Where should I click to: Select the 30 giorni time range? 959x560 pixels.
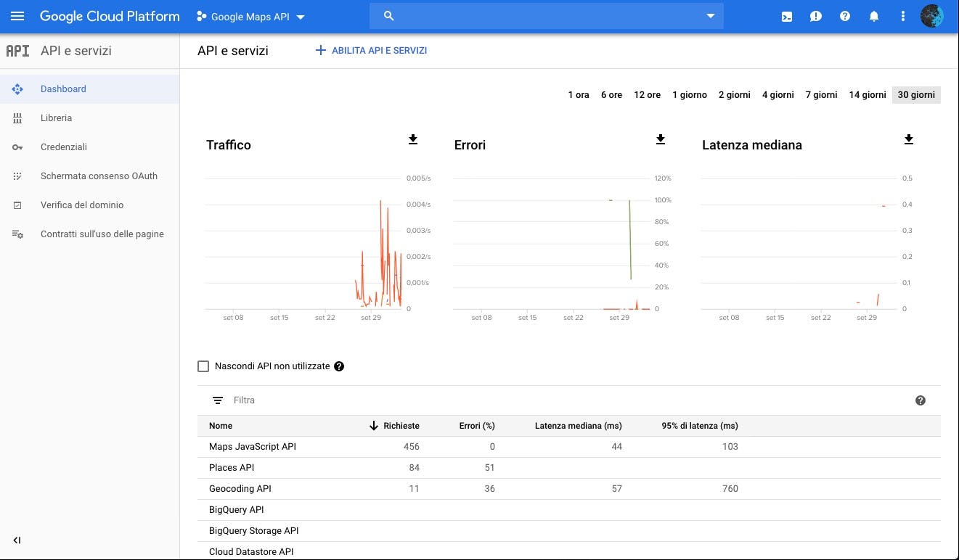(x=915, y=94)
